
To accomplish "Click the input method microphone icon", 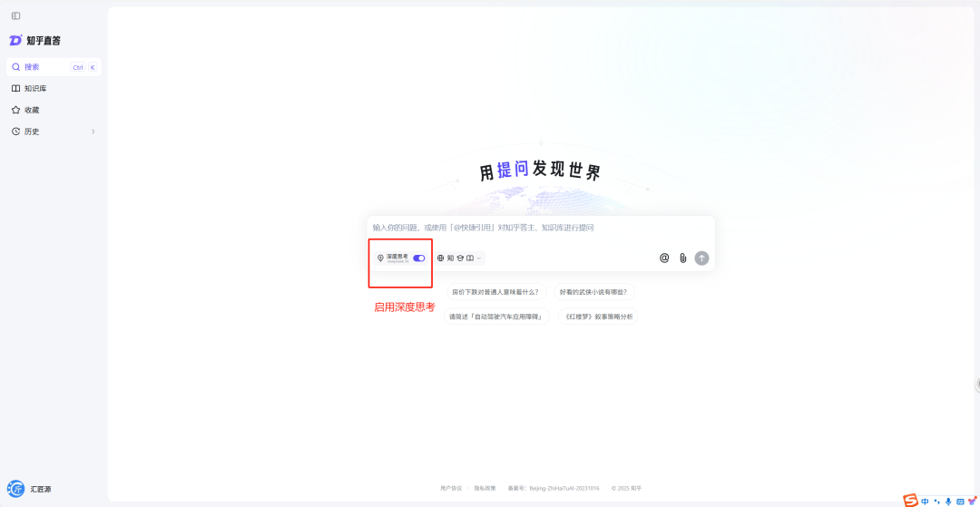I will pyautogui.click(x=948, y=502).
